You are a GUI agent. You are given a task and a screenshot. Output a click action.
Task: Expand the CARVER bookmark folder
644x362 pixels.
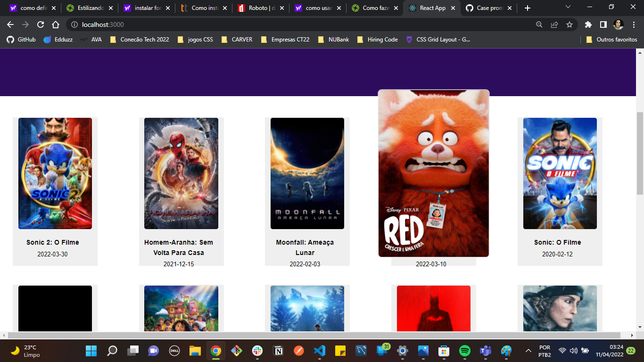coord(236,40)
